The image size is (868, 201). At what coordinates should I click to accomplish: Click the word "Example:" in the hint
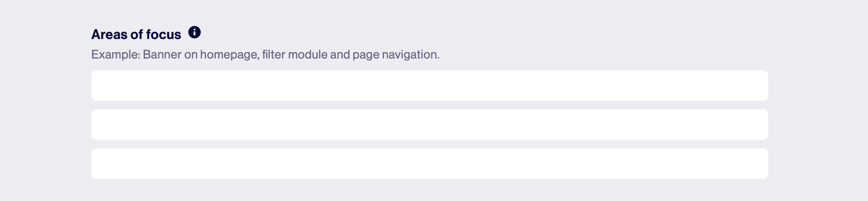coord(115,55)
